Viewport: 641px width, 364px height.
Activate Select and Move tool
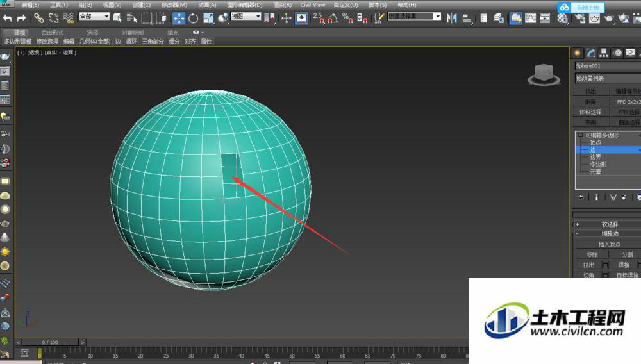[x=179, y=18]
